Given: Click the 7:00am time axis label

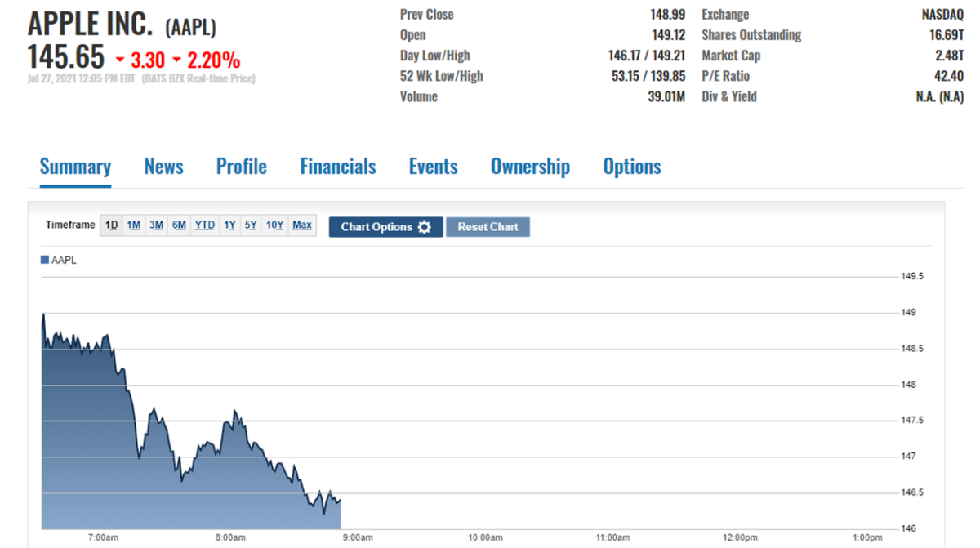Looking at the screenshot, I should pyautogui.click(x=103, y=537).
